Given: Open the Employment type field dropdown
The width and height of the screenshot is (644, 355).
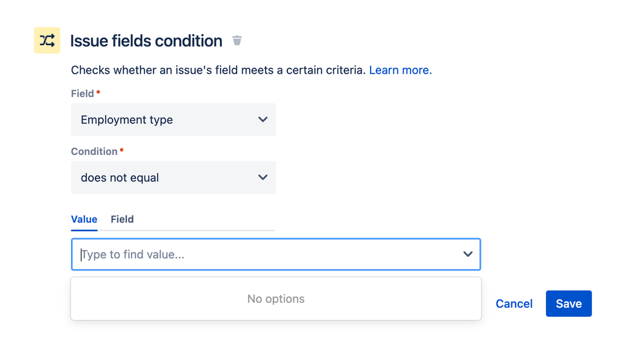Looking at the screenshot, I should [x=173, y=119].
